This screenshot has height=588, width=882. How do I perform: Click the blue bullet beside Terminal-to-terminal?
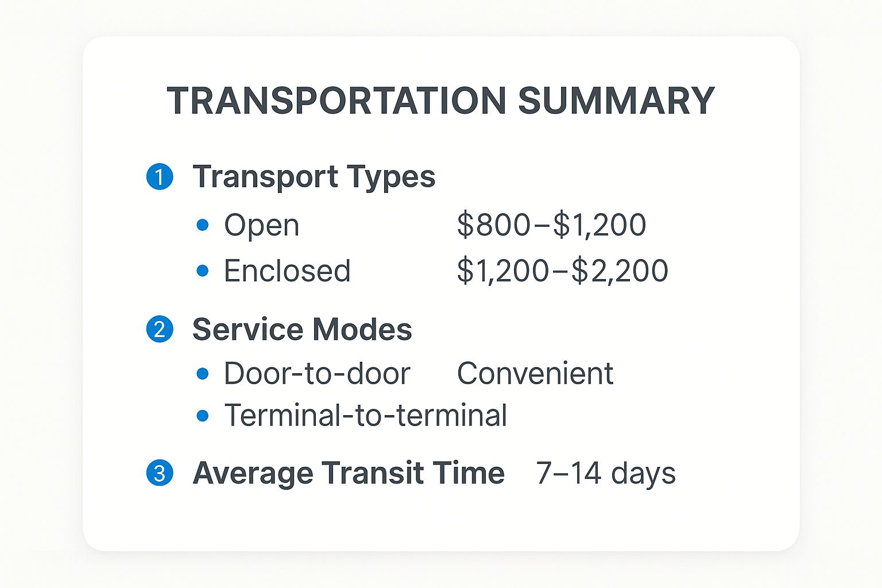202,416
